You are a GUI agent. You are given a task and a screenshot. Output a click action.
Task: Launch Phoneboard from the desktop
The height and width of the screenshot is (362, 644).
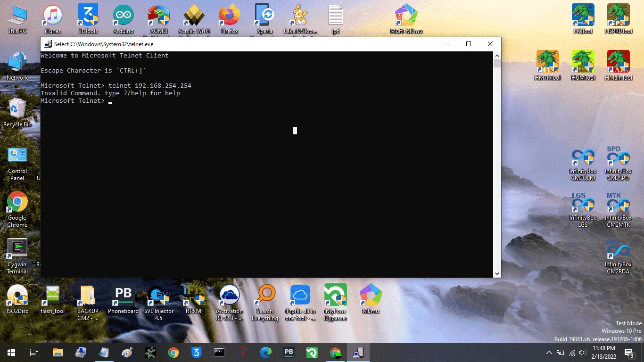[x=124, y=299]
